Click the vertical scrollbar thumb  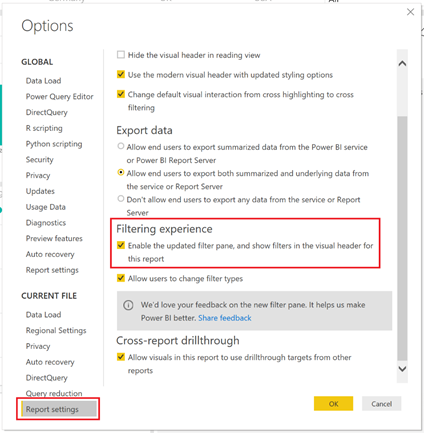pyautogui.click(x=402, y=238)
